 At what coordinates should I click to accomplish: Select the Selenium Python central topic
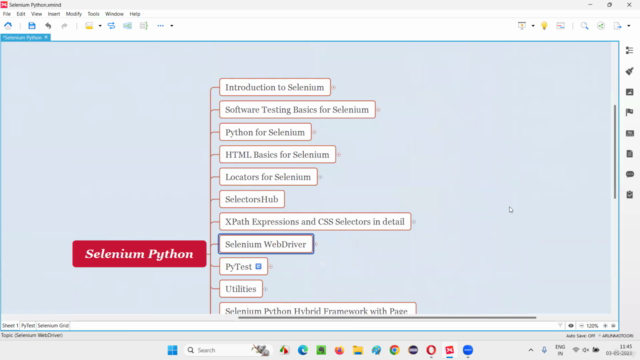point(140,254)
